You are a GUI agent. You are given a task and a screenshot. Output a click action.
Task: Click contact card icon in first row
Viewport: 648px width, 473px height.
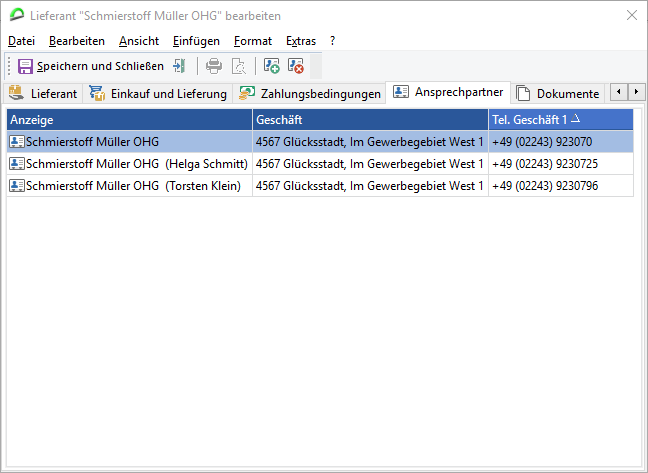(x=17, y=142)
